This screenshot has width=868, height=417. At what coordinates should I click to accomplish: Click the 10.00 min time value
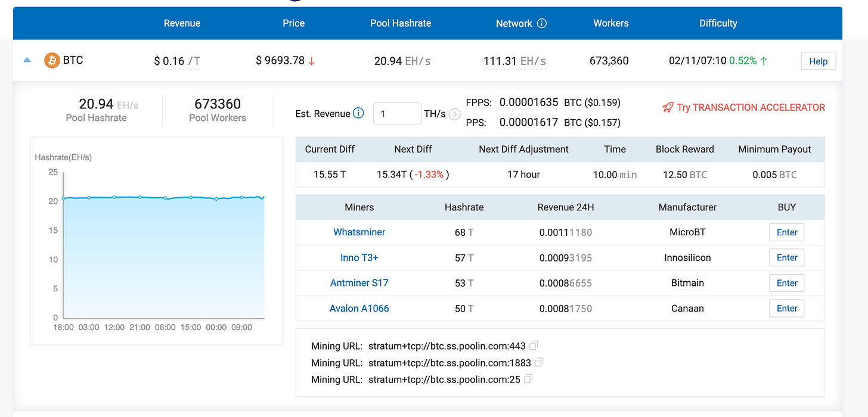pos(615,175)
